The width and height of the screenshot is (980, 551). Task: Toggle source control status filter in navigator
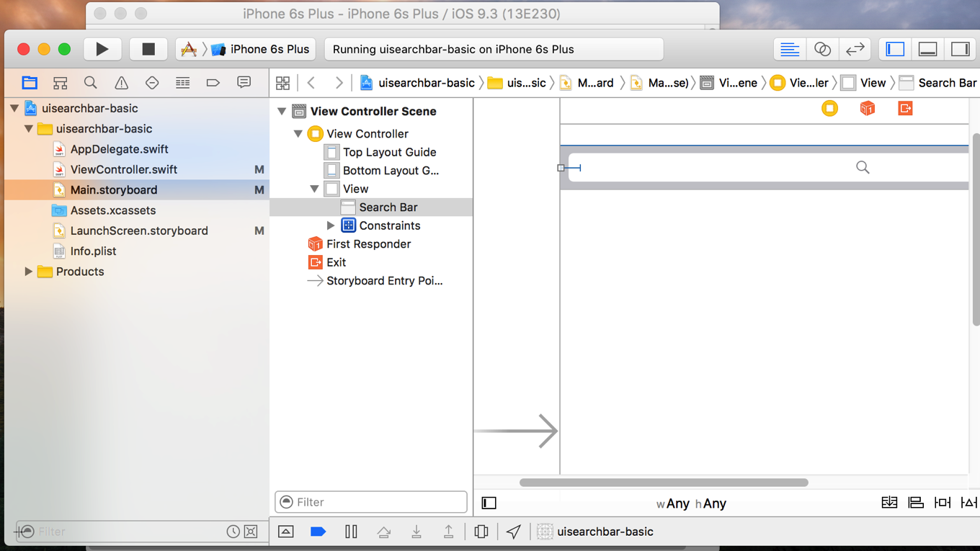coord(251,532)
